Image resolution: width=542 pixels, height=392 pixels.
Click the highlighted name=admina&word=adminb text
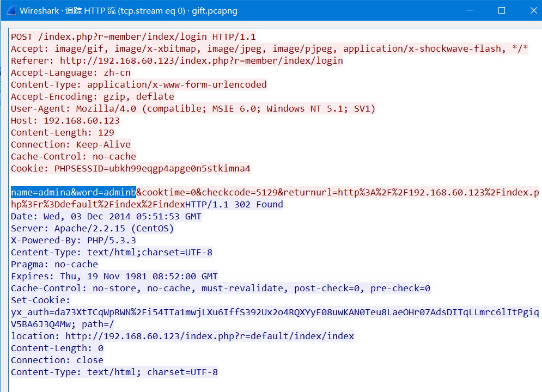74,192
